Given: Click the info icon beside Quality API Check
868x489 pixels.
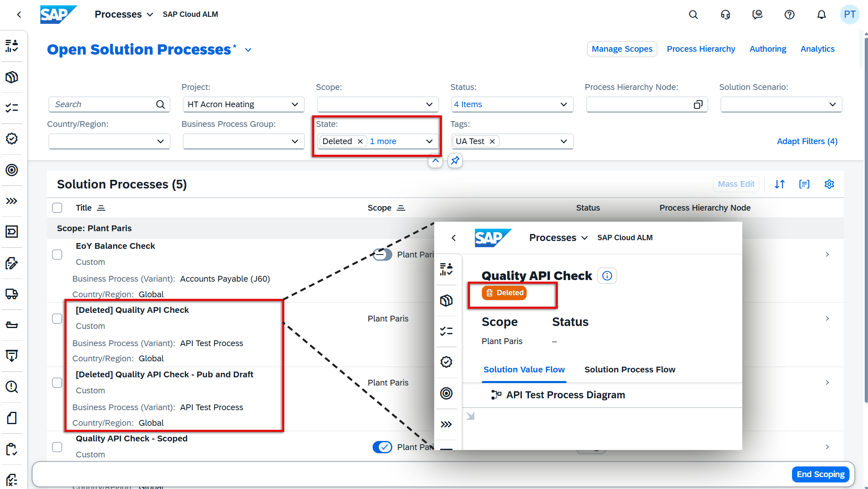Looking at the screenshot, I should click(607, 275).
